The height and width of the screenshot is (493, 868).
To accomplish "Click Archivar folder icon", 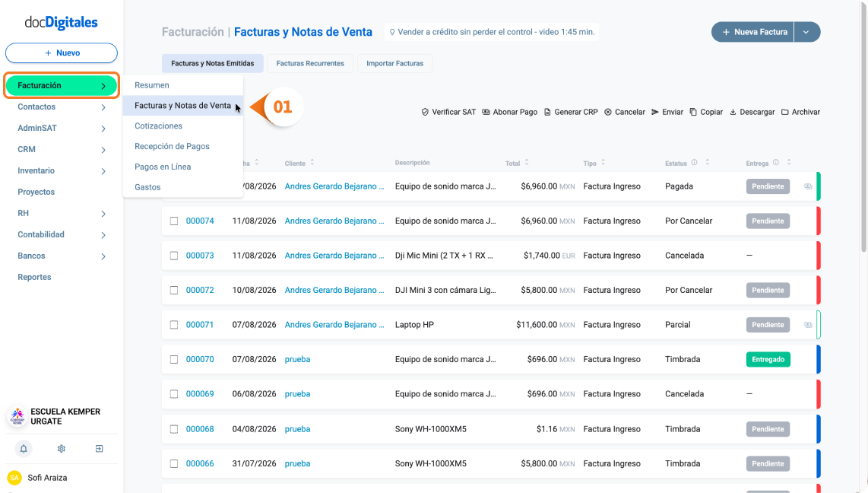I will [785, 112].
